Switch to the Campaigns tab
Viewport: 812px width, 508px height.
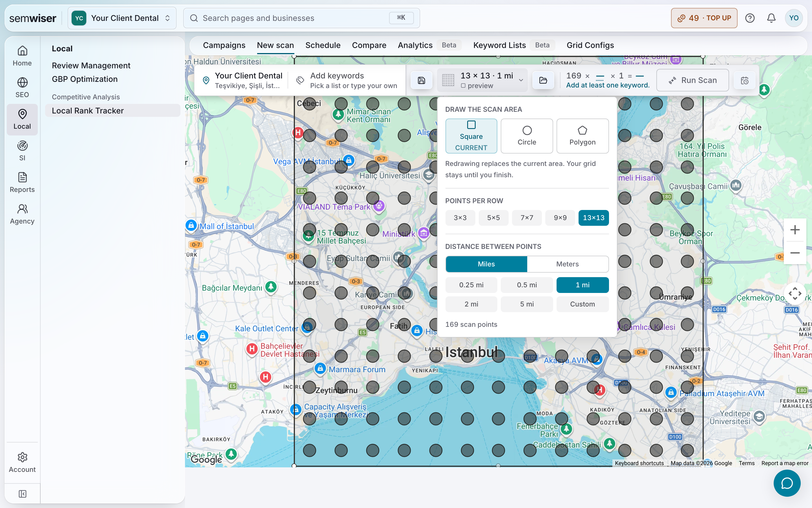pos(224,45)
